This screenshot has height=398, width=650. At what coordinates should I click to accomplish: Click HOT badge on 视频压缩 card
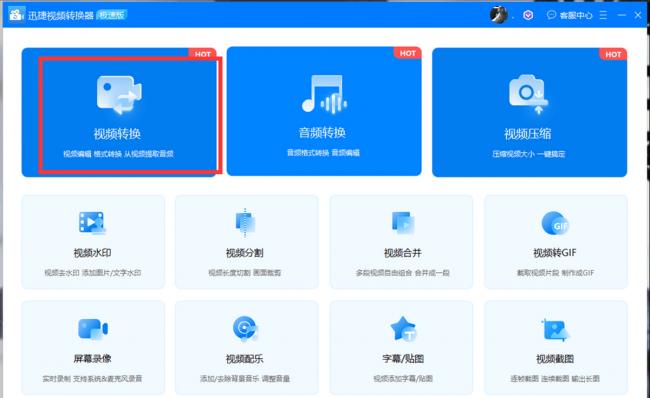(613, 54)
